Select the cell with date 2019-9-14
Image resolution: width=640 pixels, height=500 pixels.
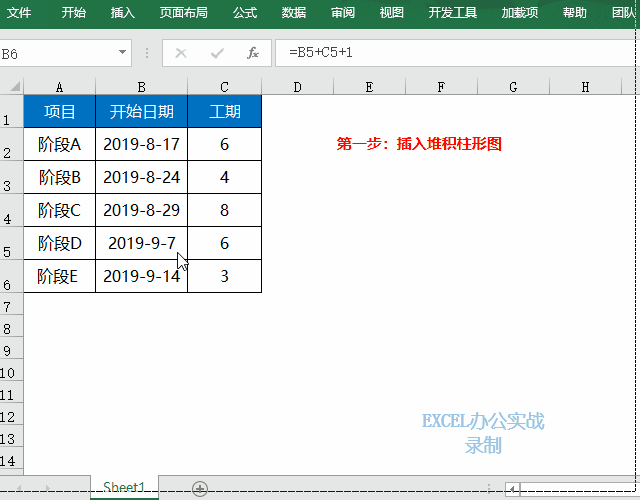[x=142, y=276]
